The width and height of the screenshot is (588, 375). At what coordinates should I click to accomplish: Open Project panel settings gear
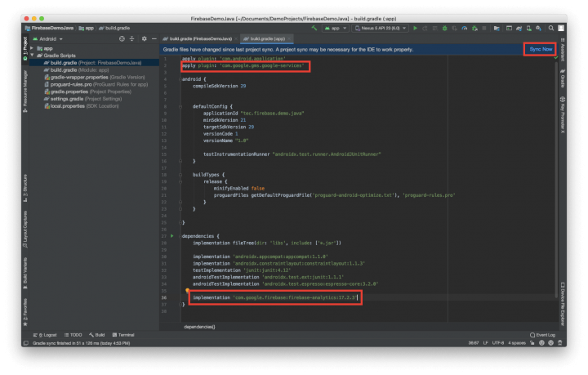pyautogui.click(x=144, y=38)
